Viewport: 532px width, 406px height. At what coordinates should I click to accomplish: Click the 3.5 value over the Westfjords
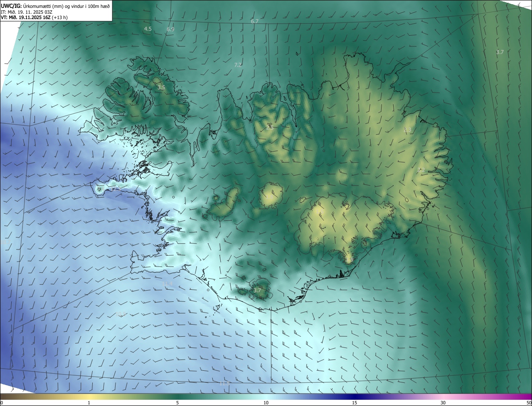[x=161, y=88]
